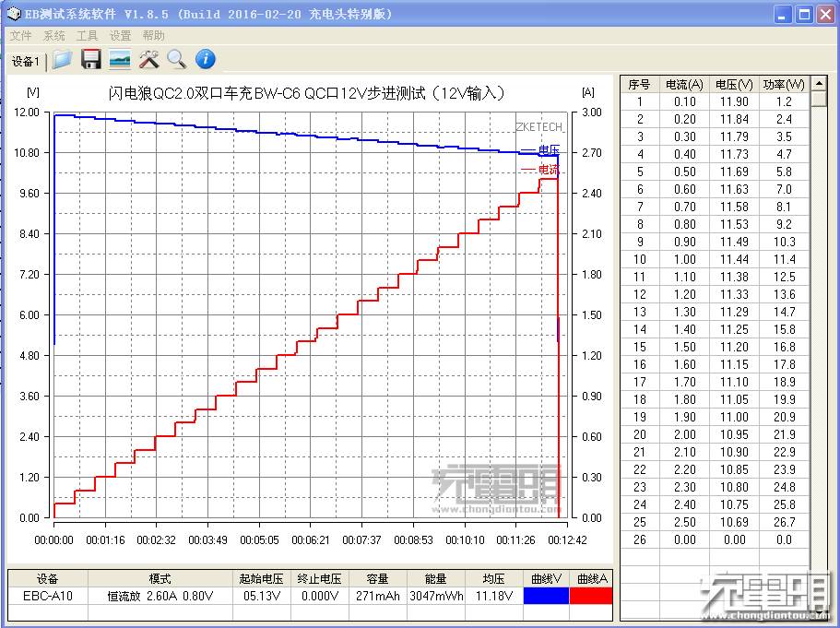Click the end voltage value 0.000V
Viewport: 840px width, 628px height.
tap(320, 596)
